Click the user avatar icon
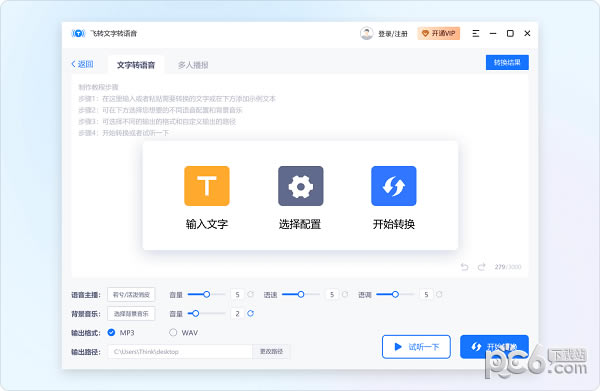 [366, 34]
